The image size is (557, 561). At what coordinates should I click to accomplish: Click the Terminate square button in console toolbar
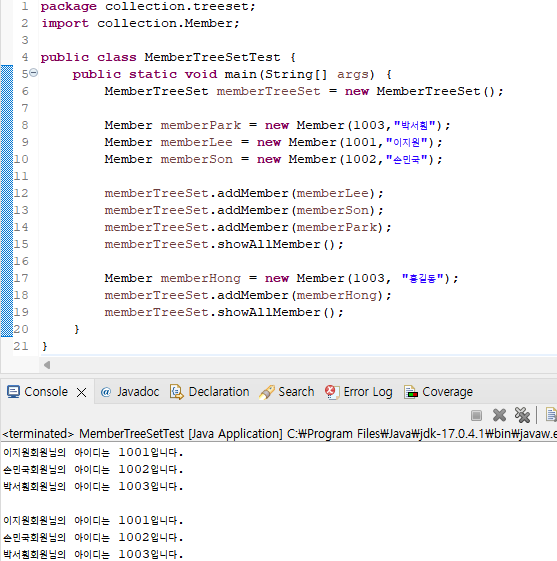click(x=476, y=415)
